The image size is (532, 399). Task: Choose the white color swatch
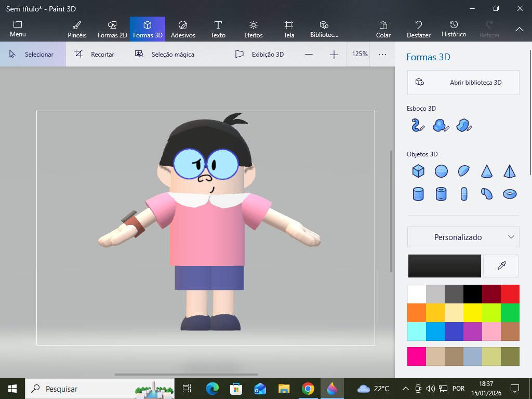click(x=417, y=294)
